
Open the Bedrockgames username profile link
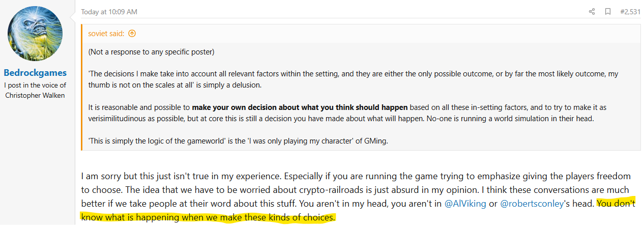35,73
